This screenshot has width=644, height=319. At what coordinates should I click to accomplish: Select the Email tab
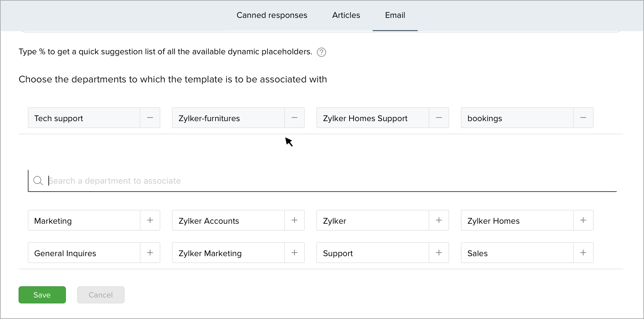[x=395, y=15]
